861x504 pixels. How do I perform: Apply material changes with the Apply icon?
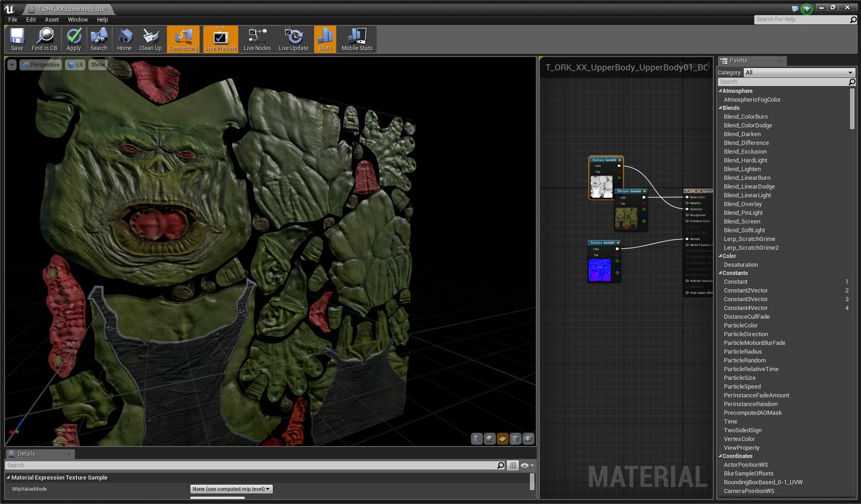74,39
